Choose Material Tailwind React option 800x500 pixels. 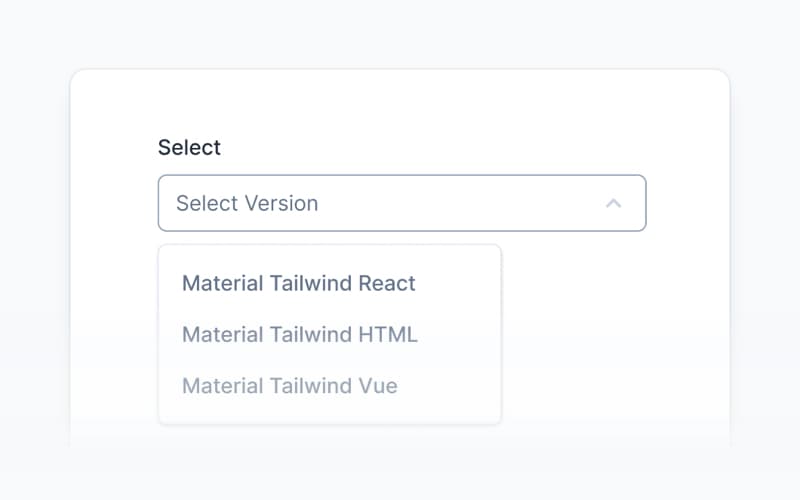pyautogui.click(x=298, y=283)
